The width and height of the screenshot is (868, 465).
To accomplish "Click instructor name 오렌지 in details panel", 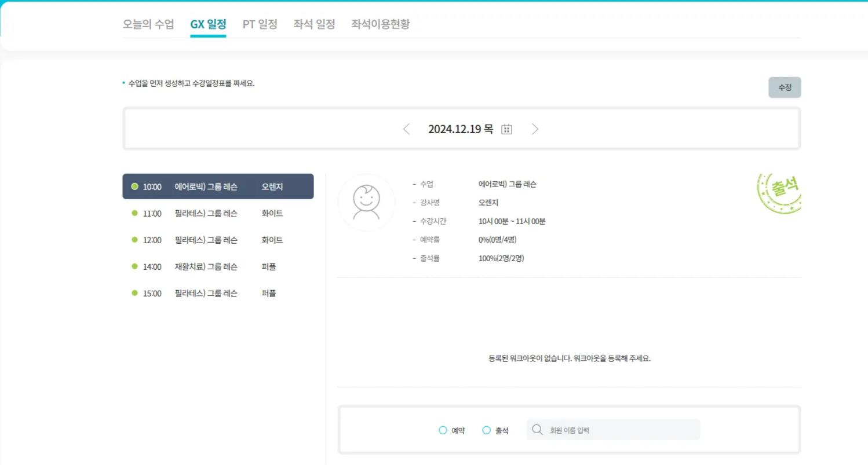I will click(488, 203).
